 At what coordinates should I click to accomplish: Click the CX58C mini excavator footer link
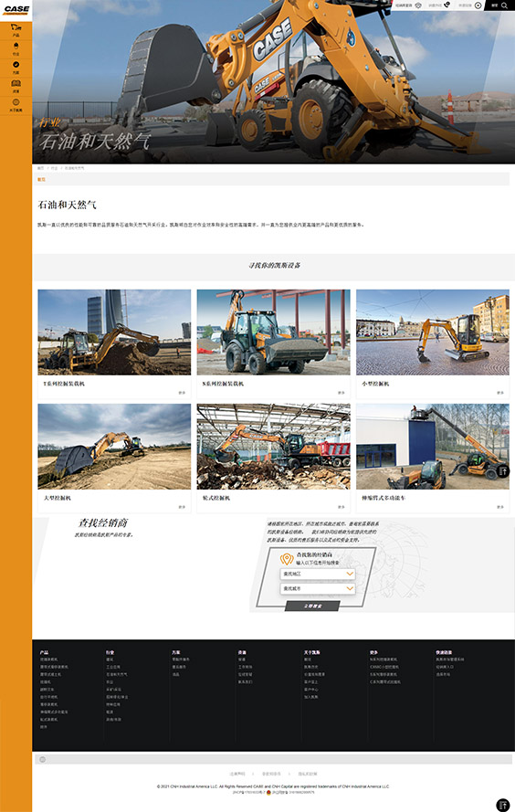[384, 667]
